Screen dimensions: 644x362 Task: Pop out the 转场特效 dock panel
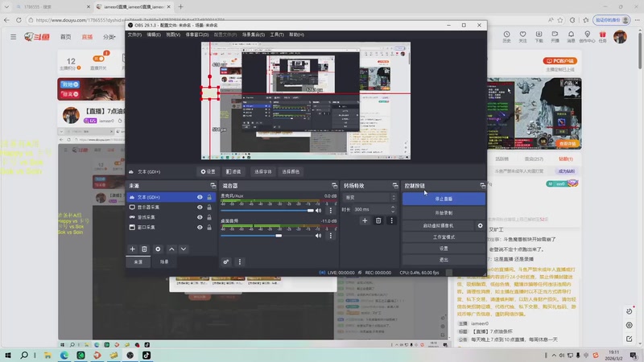click(395, 186)
